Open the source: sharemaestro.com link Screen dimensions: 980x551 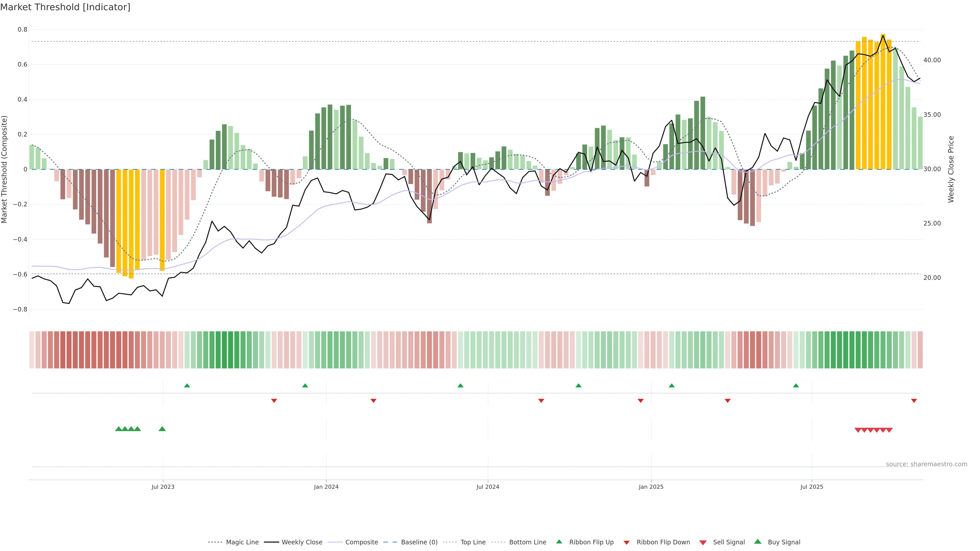[926, 464]
